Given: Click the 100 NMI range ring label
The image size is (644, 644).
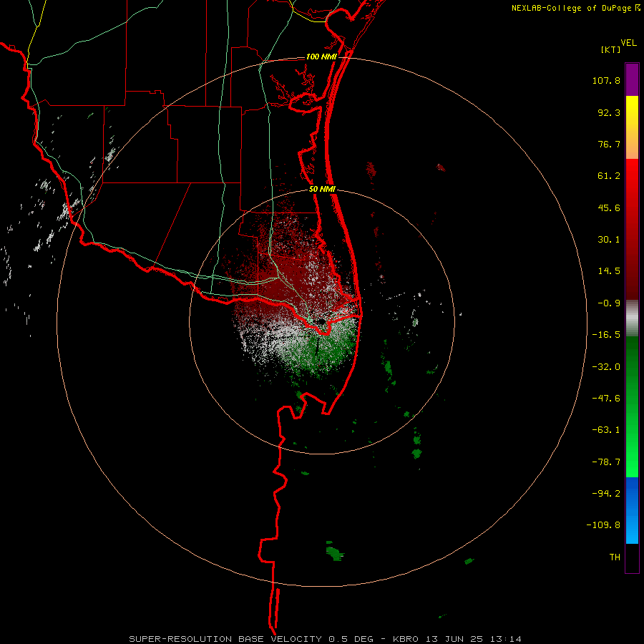Looking at the screenshot, I should (x=321, y=57).
